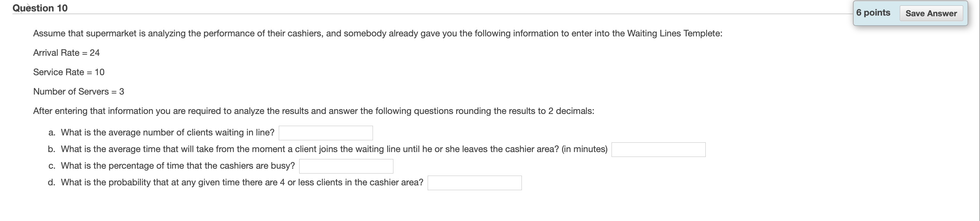Click the answer box for cashiers busy percentage
Viewport: 980px width, 221px height.
coord(346,166)
